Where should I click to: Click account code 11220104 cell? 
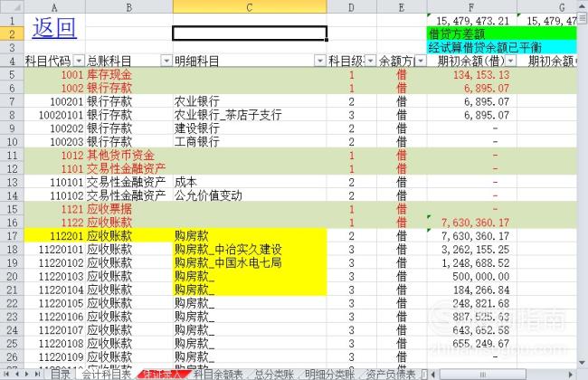[x=55, y=290]
